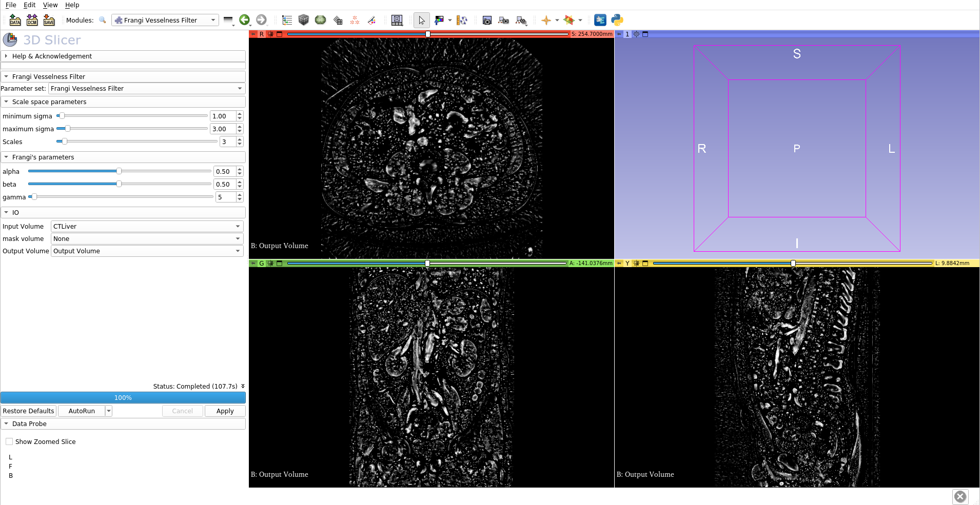This screenshot has width=980, height=505.
Task: Click the Apply button
Action: point(225,411)
